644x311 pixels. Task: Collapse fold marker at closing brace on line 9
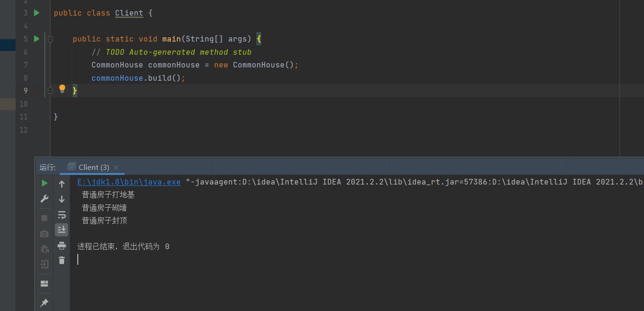click(x=50, y=90)
